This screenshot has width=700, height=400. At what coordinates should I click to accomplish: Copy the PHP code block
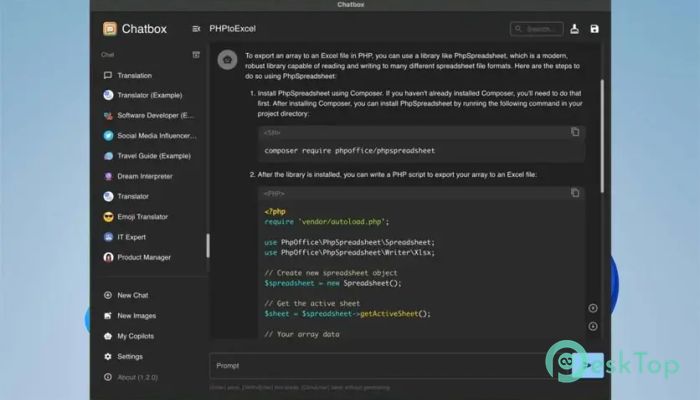tap(575, 192)
